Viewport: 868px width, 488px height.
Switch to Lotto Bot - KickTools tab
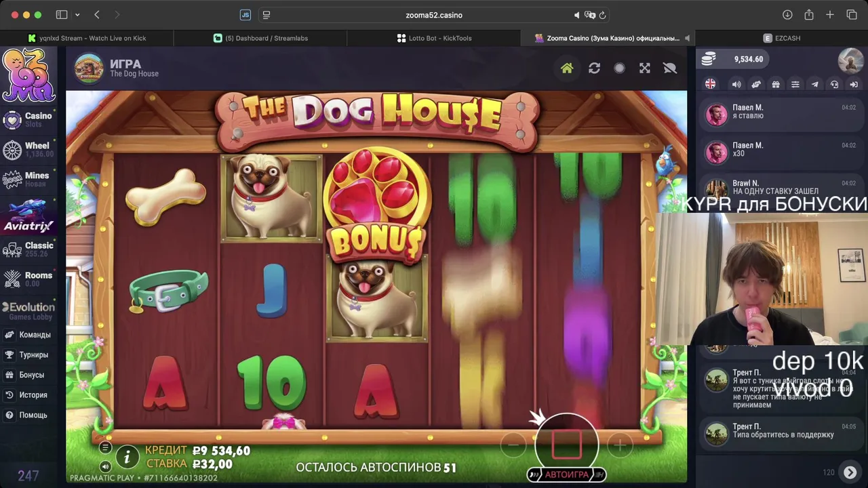(434, 38)
